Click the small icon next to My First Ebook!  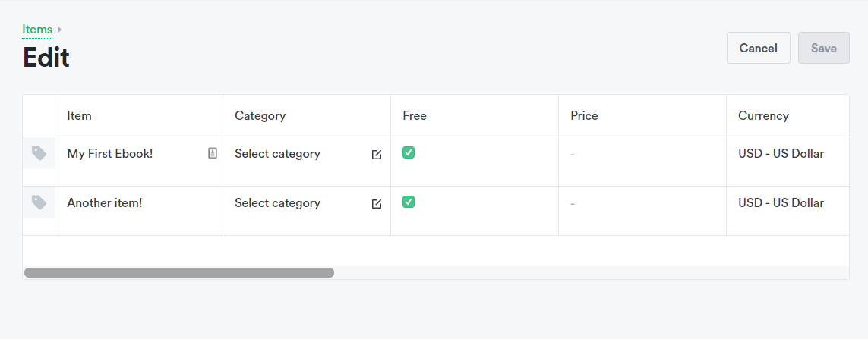(x=213, y=153)
